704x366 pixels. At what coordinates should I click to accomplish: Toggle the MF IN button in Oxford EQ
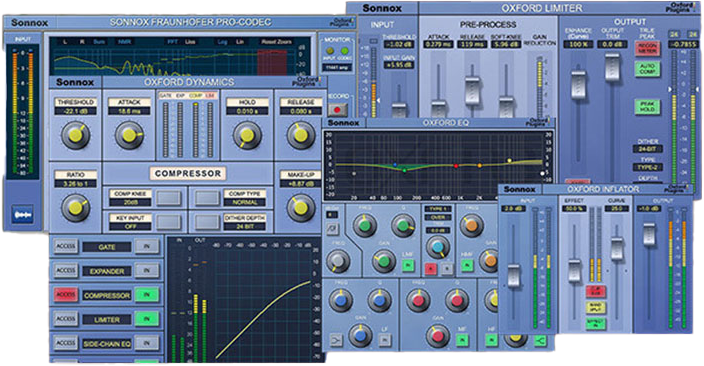coord(462,340)
